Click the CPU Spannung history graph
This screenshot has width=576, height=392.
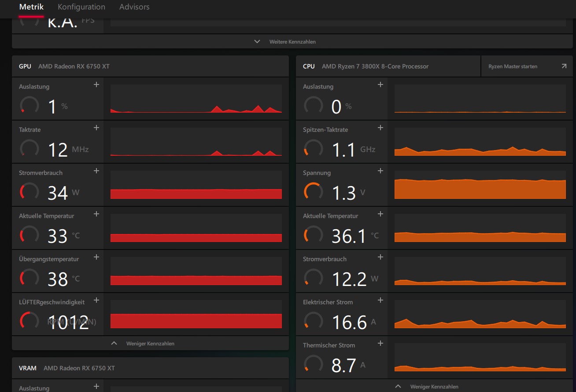pyautogui.click(x=480, y=185)
